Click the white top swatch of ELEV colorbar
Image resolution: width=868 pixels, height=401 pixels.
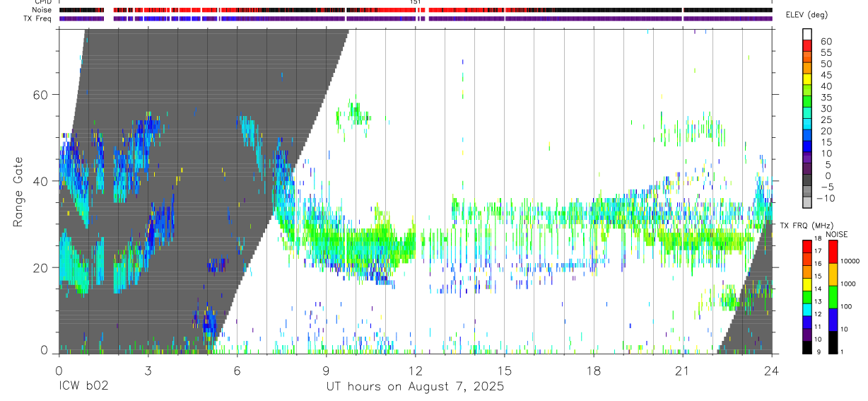point(807,34)
